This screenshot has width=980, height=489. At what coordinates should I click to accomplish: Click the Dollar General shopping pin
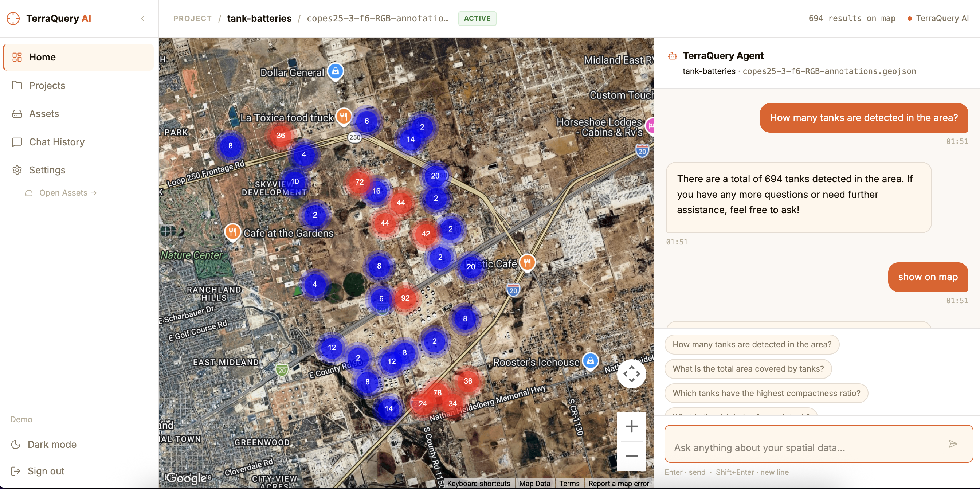335,71
